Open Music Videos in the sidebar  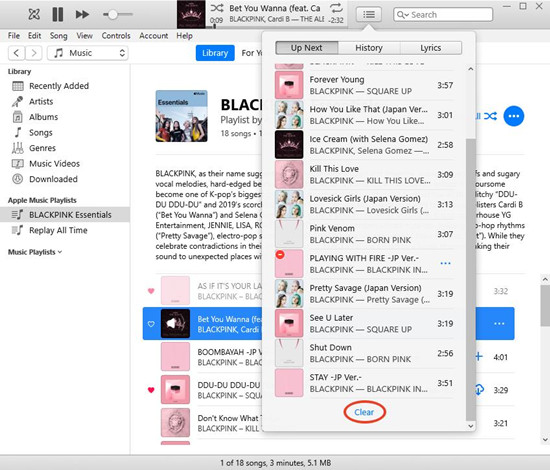[54, 163]
